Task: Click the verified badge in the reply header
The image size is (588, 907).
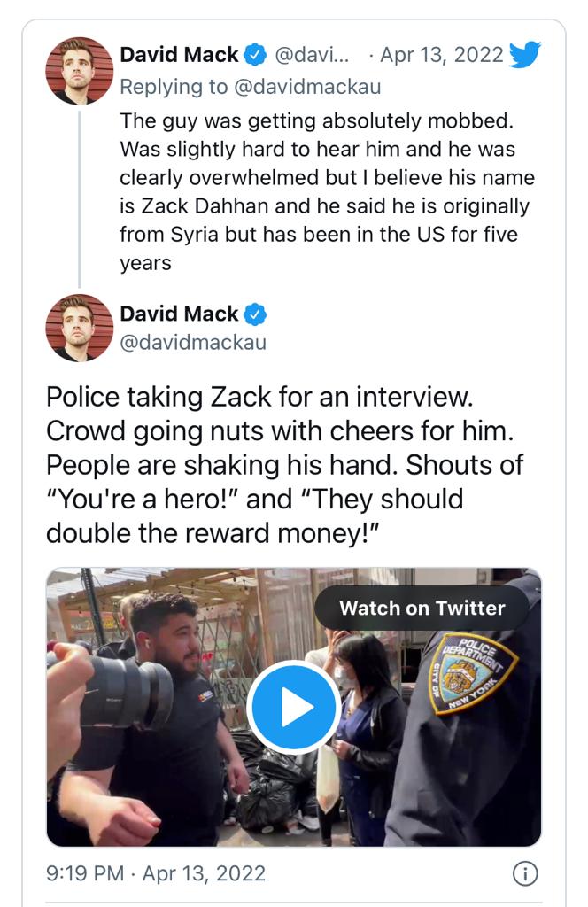Action: [255, 55]
